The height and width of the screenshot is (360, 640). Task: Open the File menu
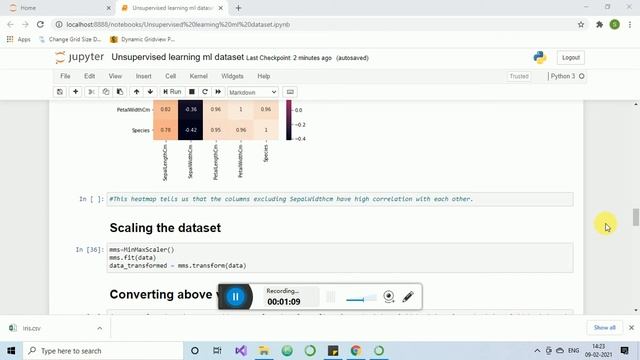click(x=65, y=76)
